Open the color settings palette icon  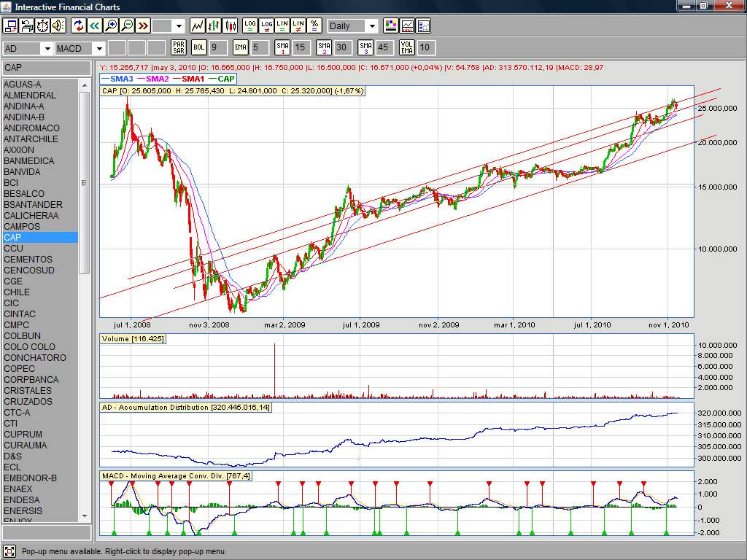(391, 26)
